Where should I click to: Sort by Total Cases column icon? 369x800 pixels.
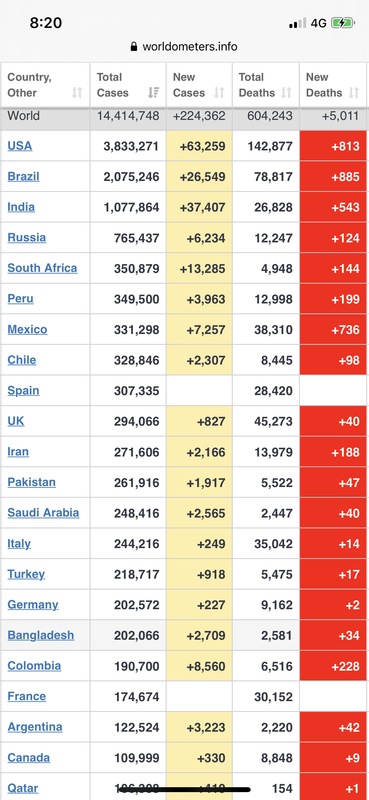[x=153, y=92]
